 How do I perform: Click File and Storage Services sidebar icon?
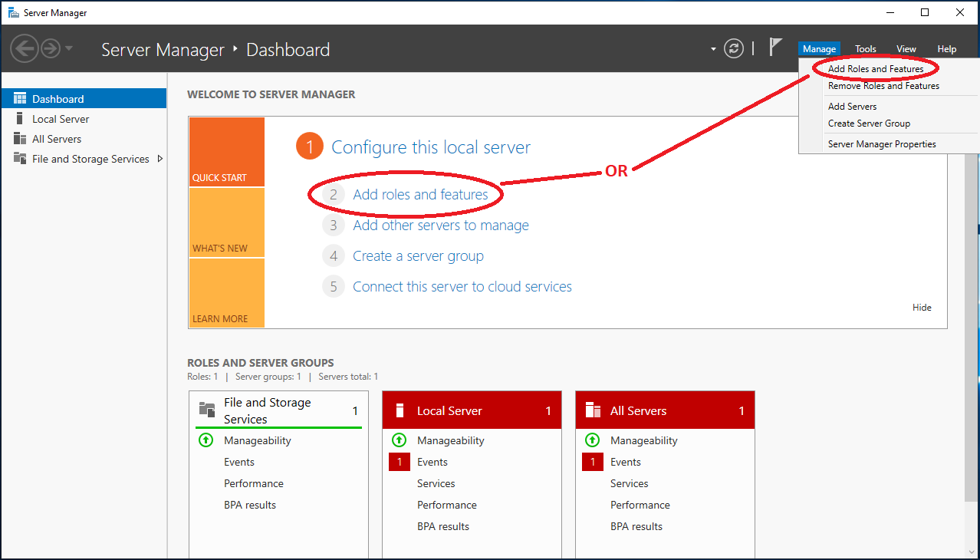click(x=20, y=158)
